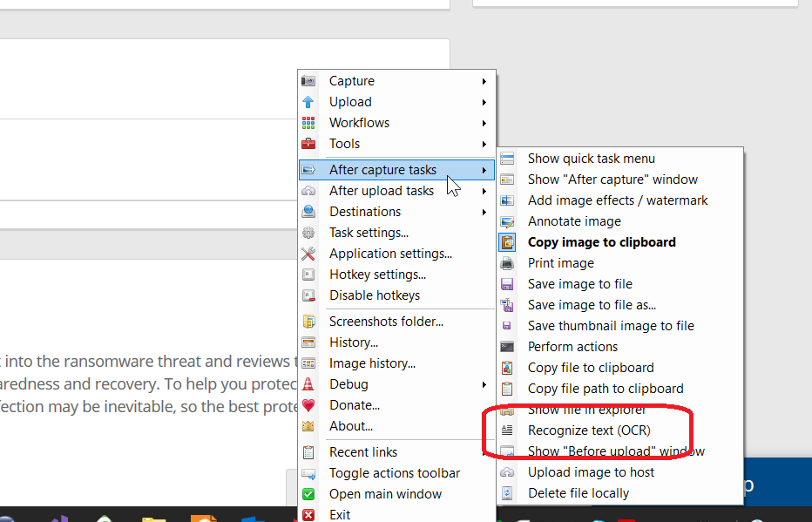Click the blue arrow icon beside Upload

[308, 102]
